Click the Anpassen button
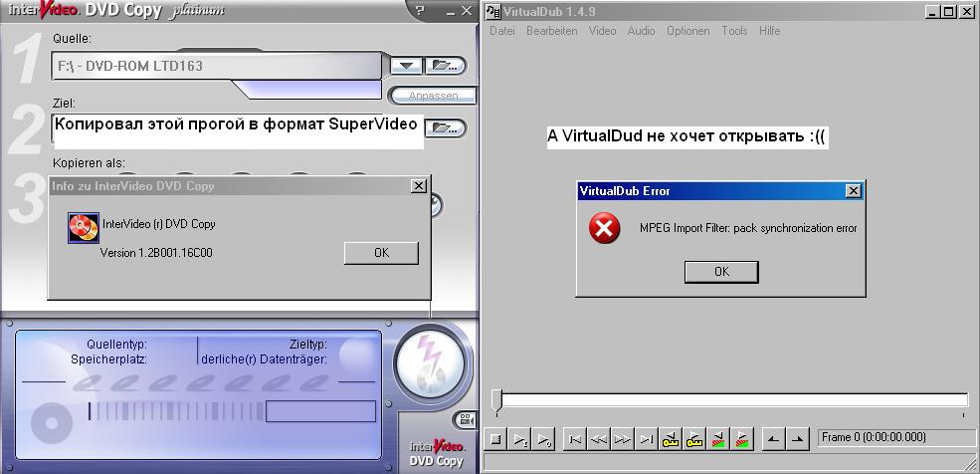This screenshot has height=474, width=980. click(x=433, y=96)
